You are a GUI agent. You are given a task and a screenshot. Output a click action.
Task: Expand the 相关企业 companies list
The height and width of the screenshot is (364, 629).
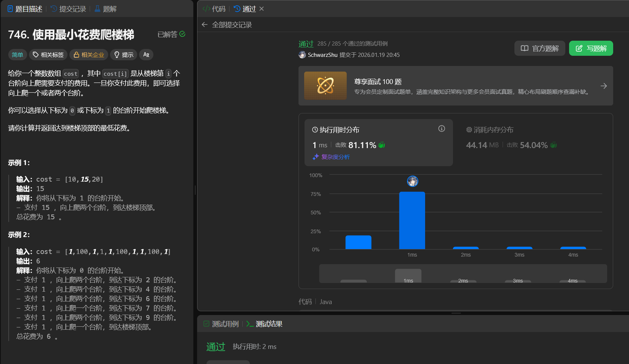tap(89, 55)
